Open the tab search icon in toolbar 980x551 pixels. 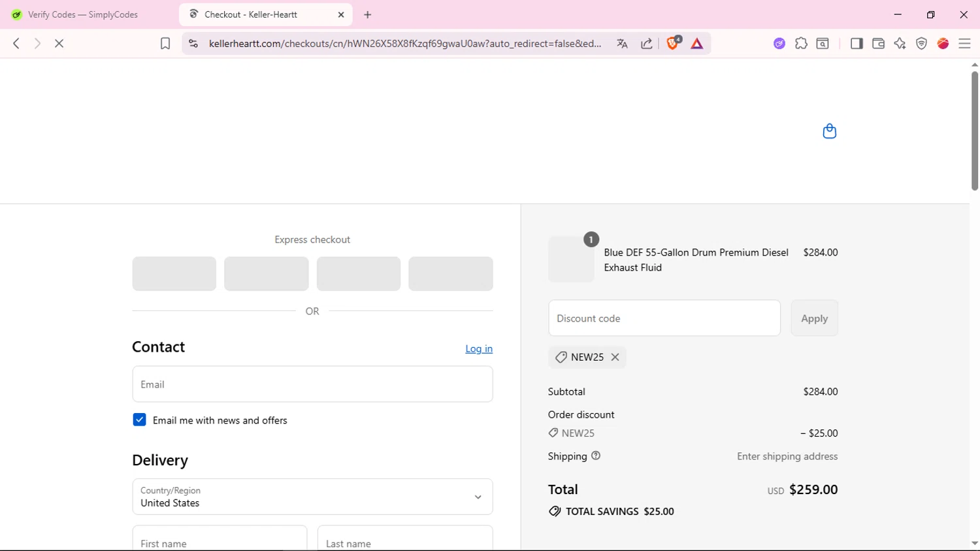[x=823, y=44]
